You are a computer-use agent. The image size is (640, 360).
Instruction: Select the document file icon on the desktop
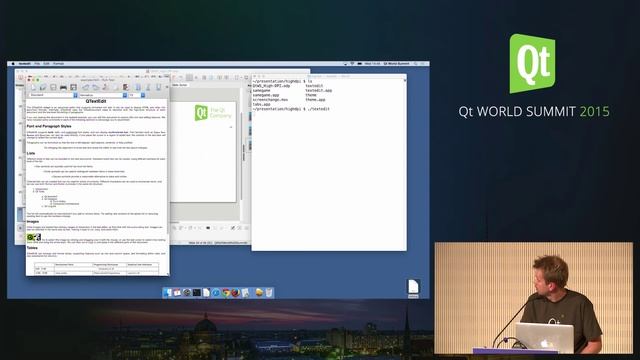coord(413,288)
